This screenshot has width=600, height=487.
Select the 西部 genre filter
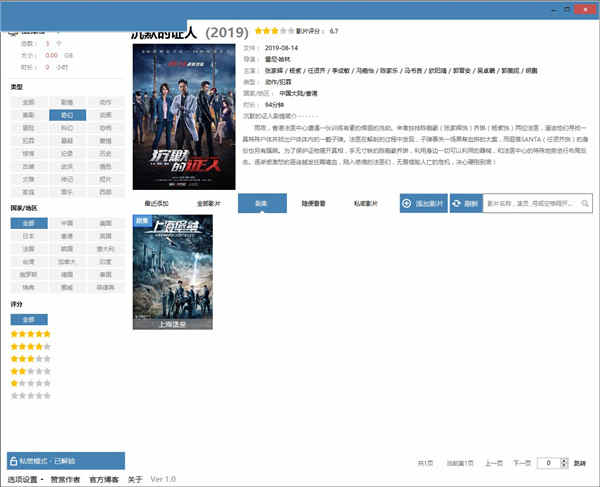tap(106, 192)
